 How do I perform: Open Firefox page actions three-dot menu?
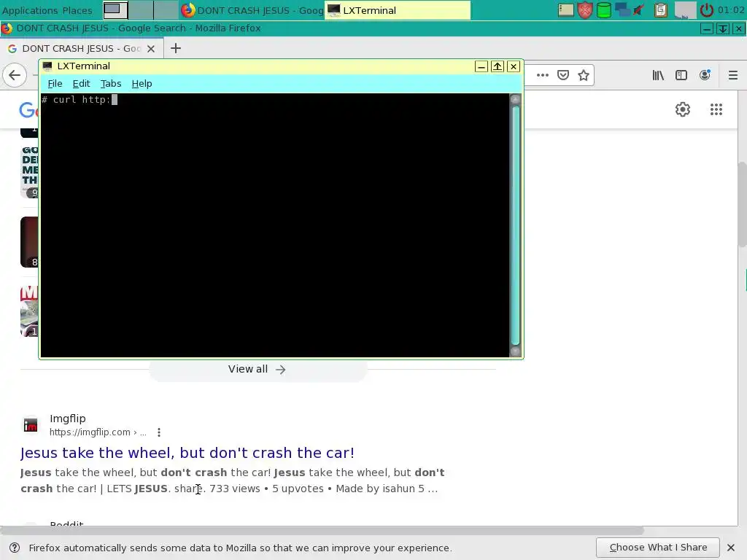pos(542,75)
